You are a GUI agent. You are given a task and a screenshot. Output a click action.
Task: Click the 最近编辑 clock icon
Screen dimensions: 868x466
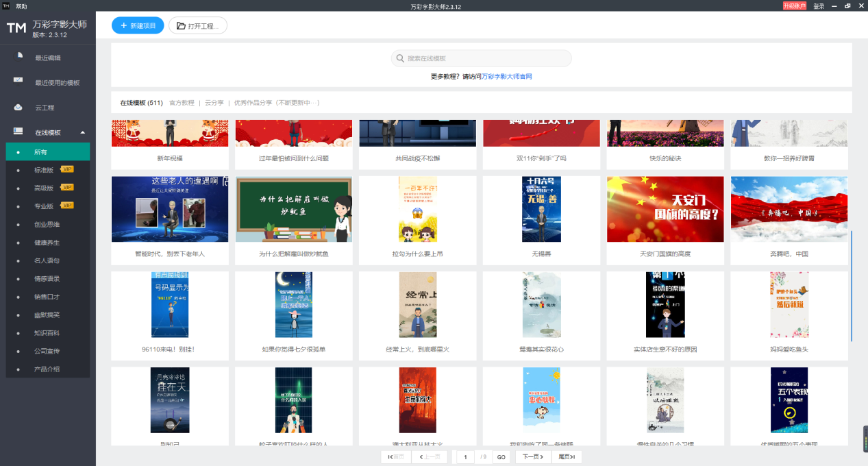click(x=18, y=56)
